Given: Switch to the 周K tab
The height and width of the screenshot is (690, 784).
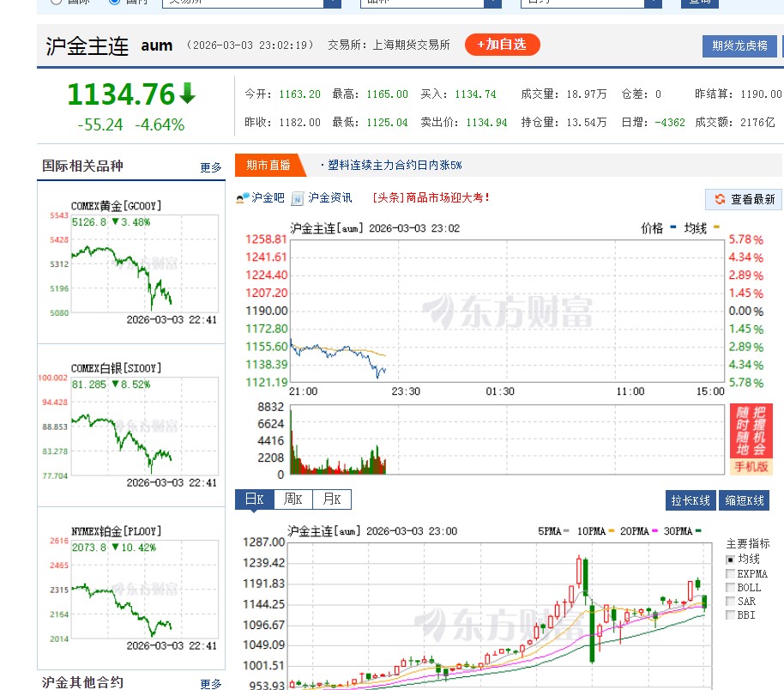Looking at the screenshot, I should tap(293, 499).
